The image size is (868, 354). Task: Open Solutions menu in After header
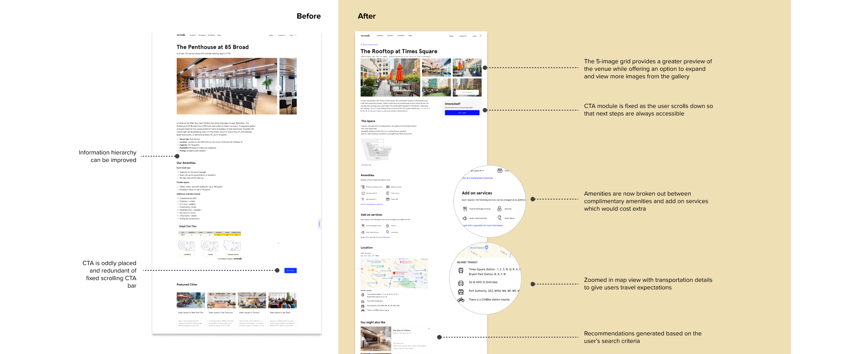pos(390,35)
